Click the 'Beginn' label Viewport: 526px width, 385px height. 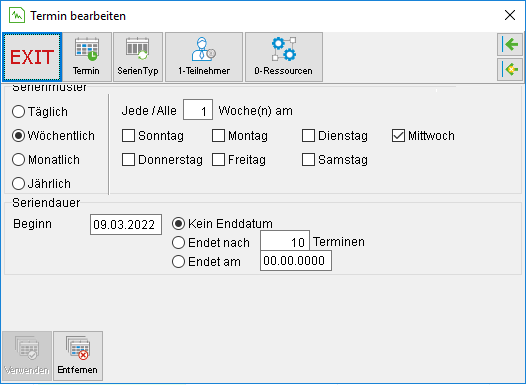pyautogui.click(x=33, y=224)
